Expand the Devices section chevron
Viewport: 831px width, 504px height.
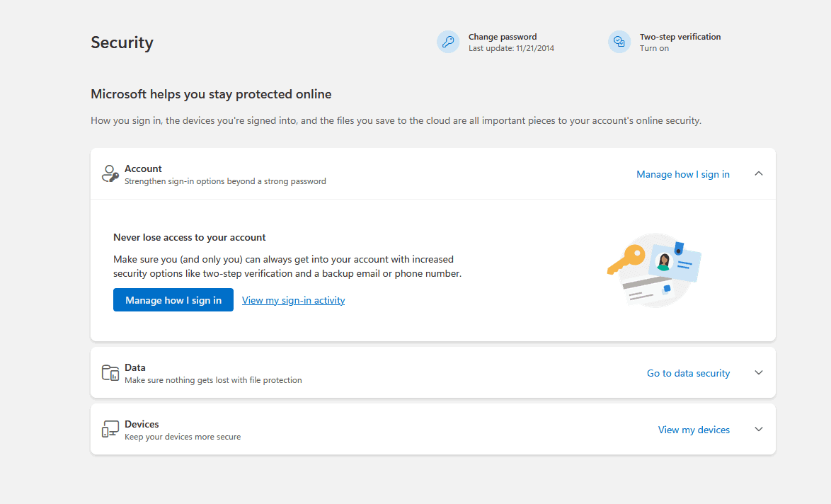coord(758,429)
